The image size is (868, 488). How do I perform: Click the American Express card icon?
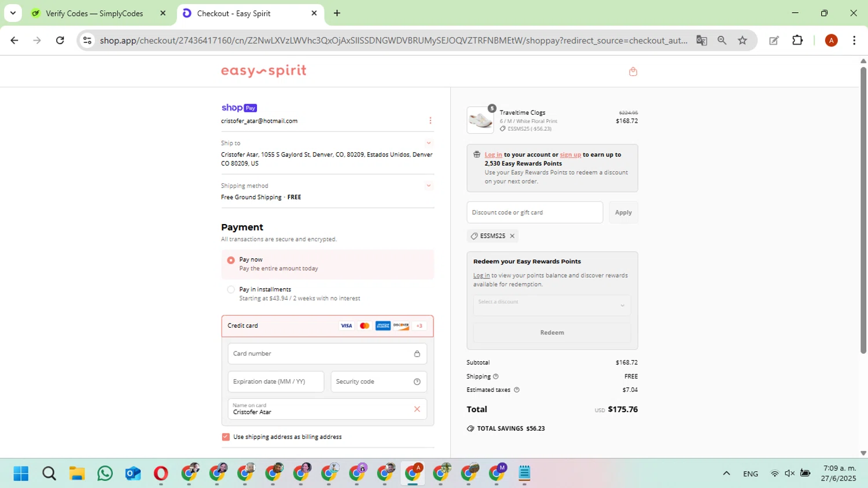(x=382, y=326)
